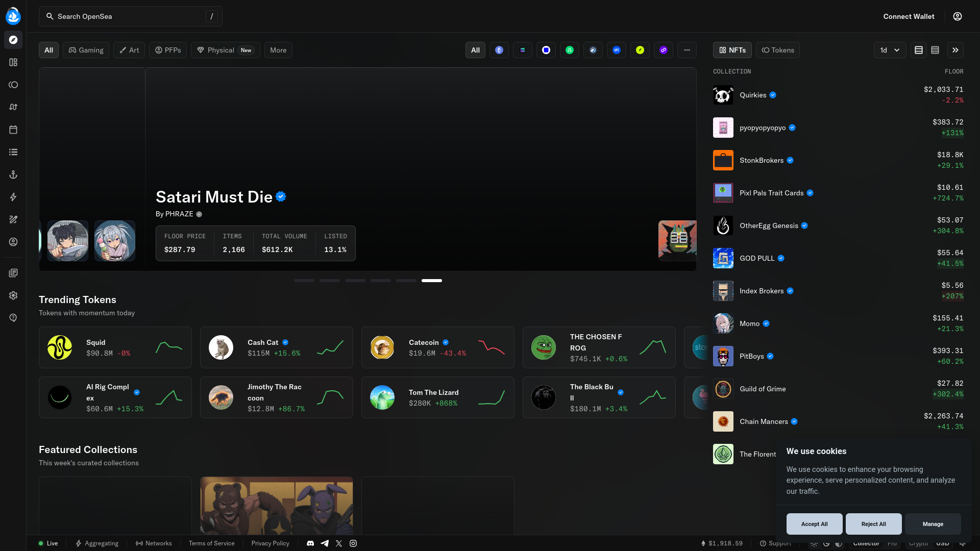Filter by yellow-green chain icon
The height and width of the screenshot is (551, 980).
point(640,50)
